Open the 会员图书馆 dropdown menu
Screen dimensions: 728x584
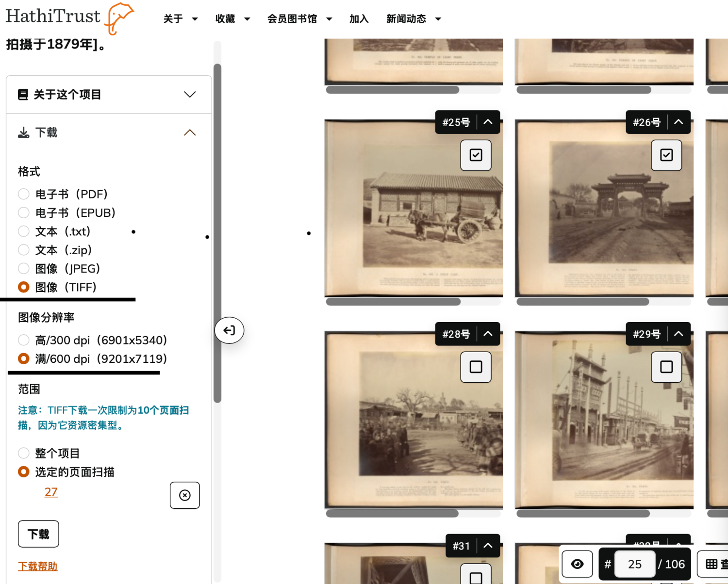[299, 19]
